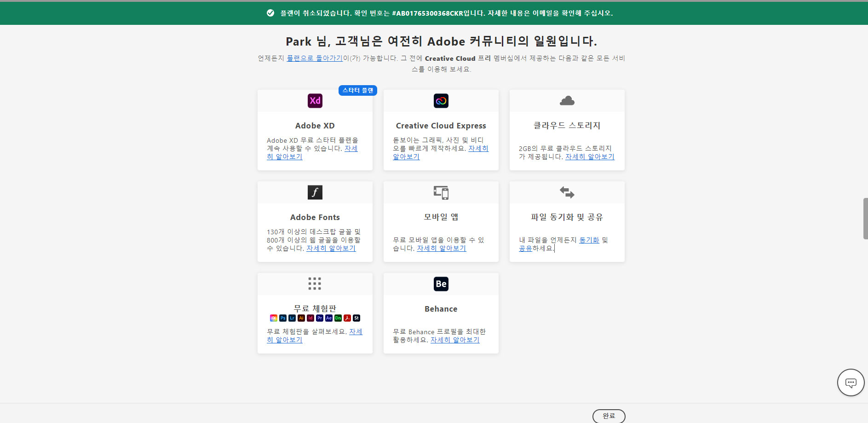
Task: Click the page vertical scrollbar thumb
Action: click(x=865, y=218)
